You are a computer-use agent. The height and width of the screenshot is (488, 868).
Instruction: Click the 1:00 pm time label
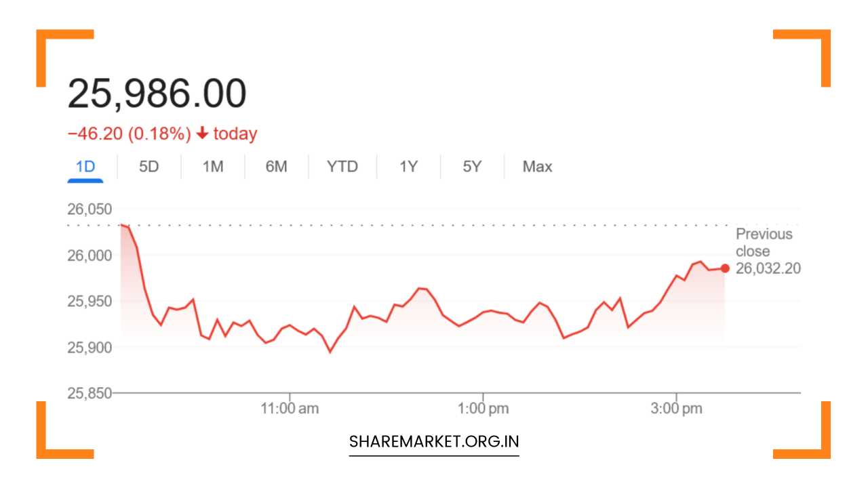(x=484, y=408)
